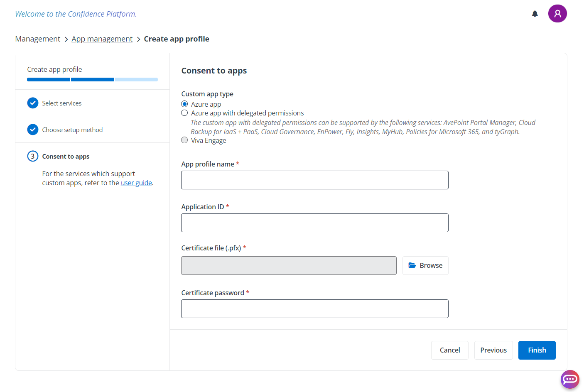Select the Consent to apps step
The width and height of the screenshot is (584, 392).
point(65,156)
